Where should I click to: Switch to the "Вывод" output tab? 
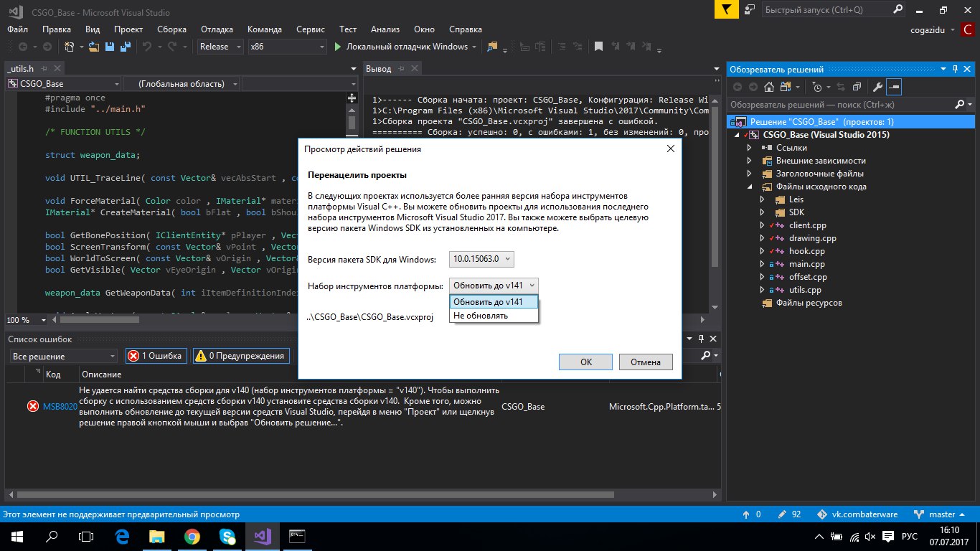coord(379,69)
